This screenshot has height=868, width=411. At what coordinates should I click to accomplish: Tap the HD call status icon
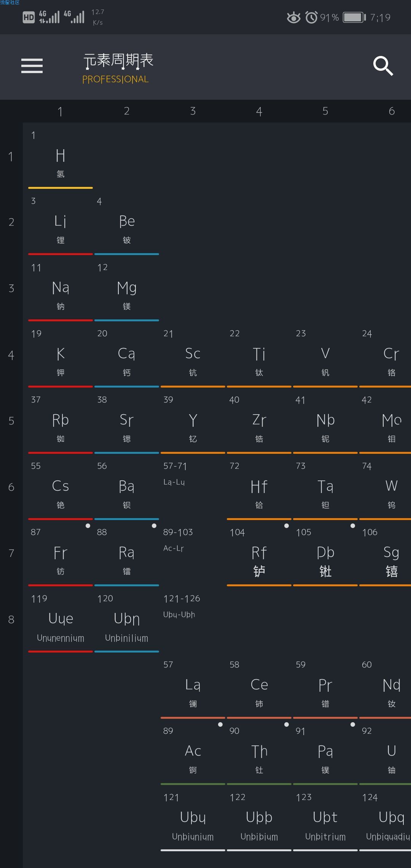tap(29, 18)
